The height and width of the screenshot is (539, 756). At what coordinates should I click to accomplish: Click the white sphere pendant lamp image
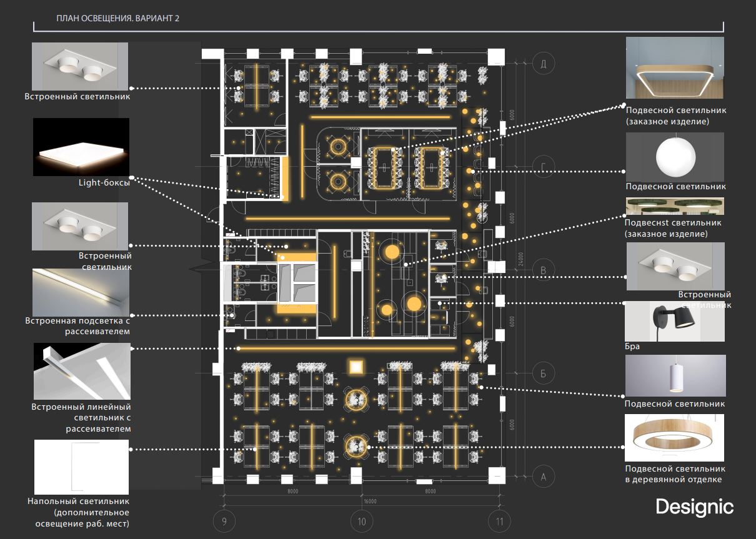pyautogui.click(x=675, y=156)
